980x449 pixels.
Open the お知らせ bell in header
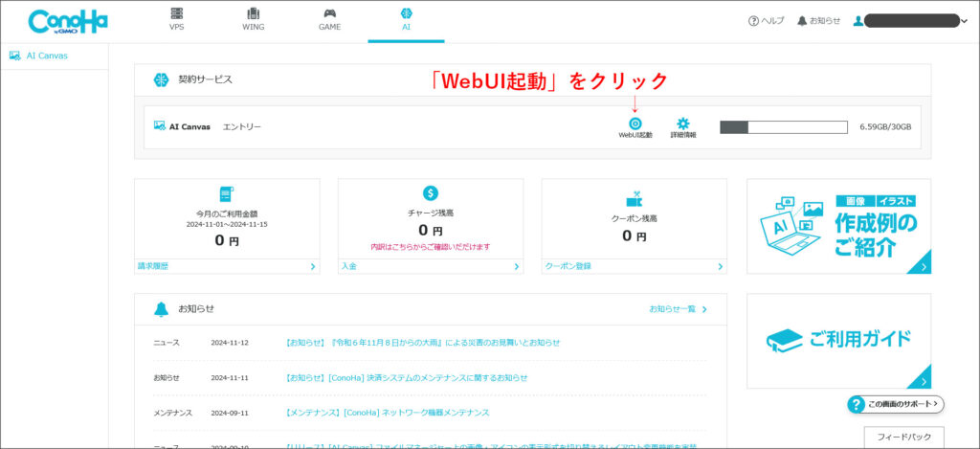click(x=819, y=21)
